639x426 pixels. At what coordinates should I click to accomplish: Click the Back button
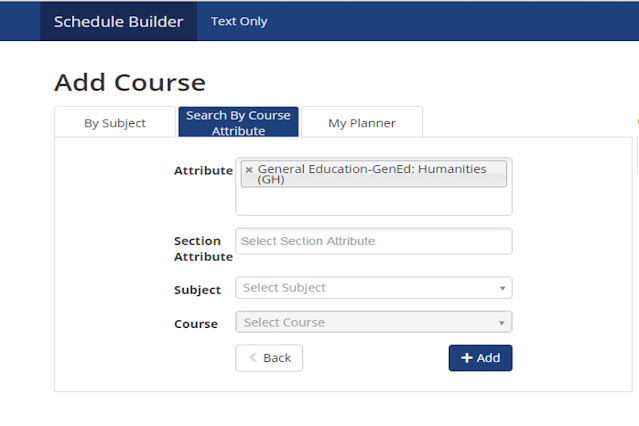click(x=269, y=358)
